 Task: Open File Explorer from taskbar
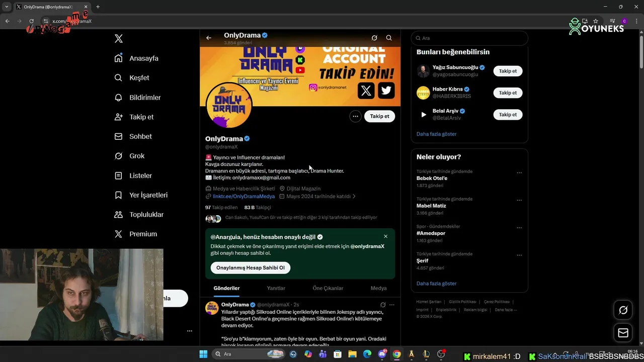[x=352, y=354]
